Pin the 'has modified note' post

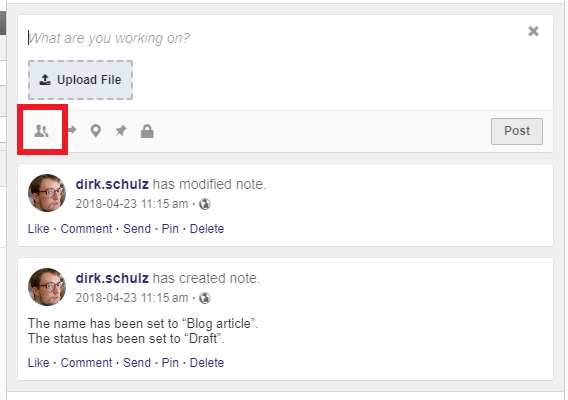(x=170, y=229)
